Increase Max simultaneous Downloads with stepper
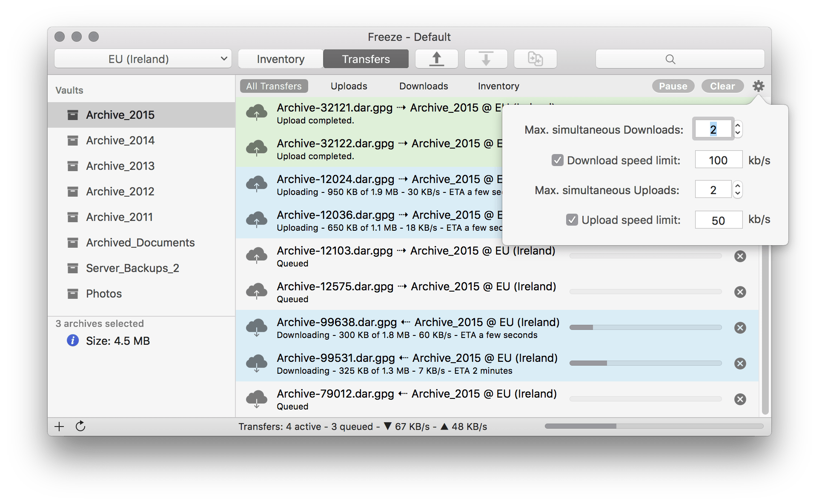This screenshot has width=819, height=504. coord(738,126)
